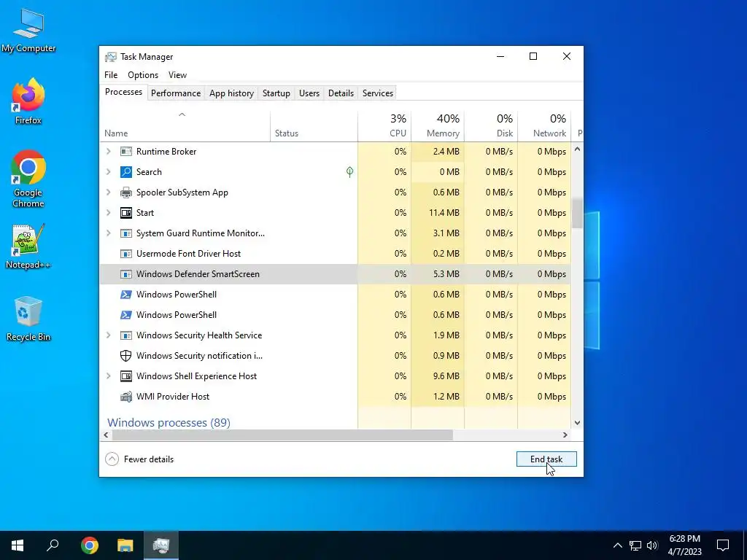Image resolution: width=747 pixels, height=560 pixels.
Task: Click the Search process magnifier icon
Action: pyautogui.click(x=125, y=172)
